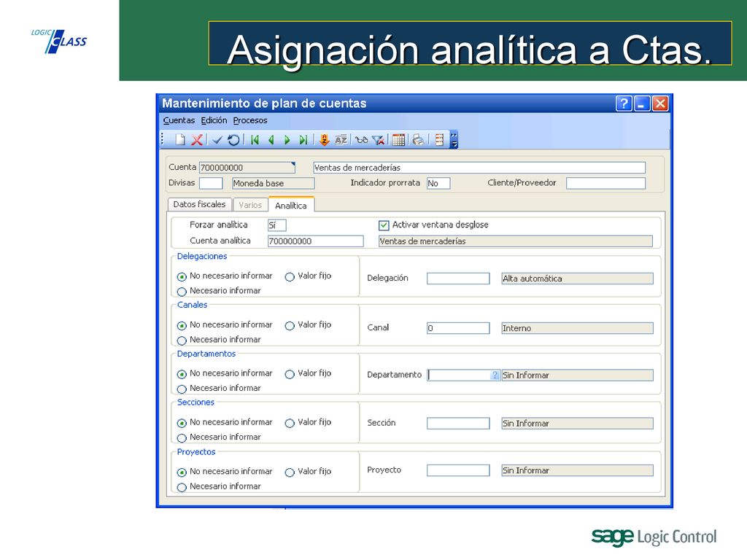This screenshot has height=560, width=747.
Task: Click the Moneda base field
Action: tap(274, 183)
